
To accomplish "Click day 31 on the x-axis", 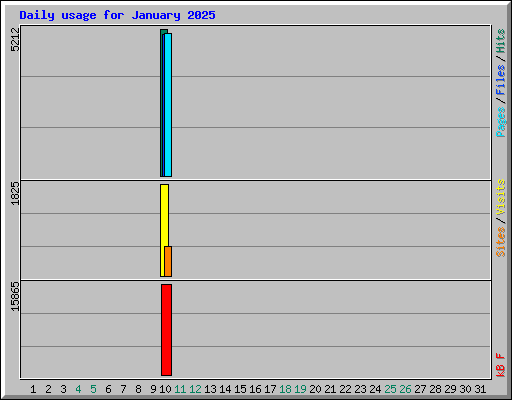I will 480,389.
